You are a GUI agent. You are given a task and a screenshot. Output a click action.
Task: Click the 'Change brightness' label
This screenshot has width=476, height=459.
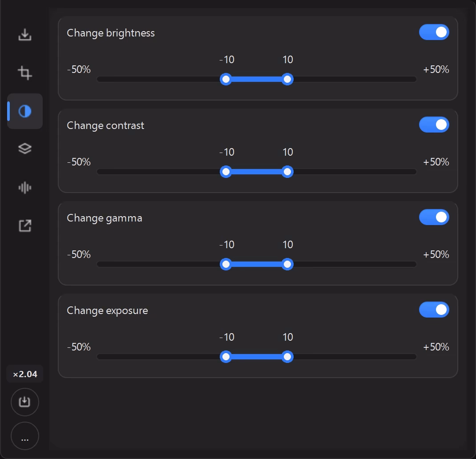point(111,33)
